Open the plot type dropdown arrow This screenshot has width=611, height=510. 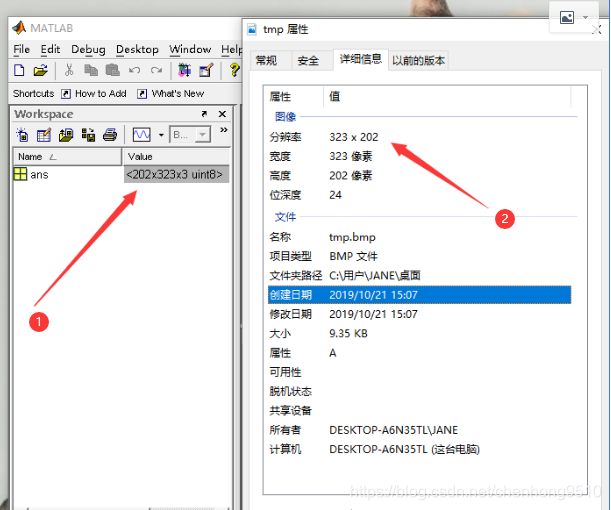coord(161,135)
